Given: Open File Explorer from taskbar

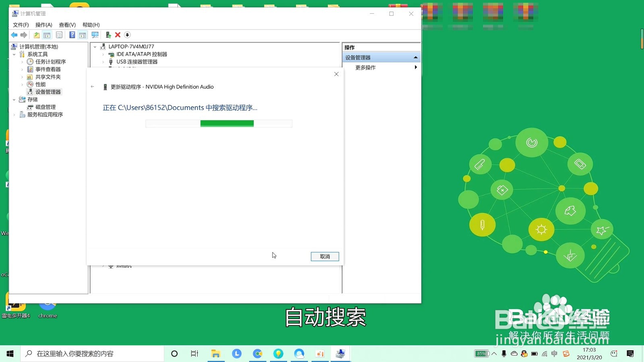Looking at the screenshot, I should [216, 354].
